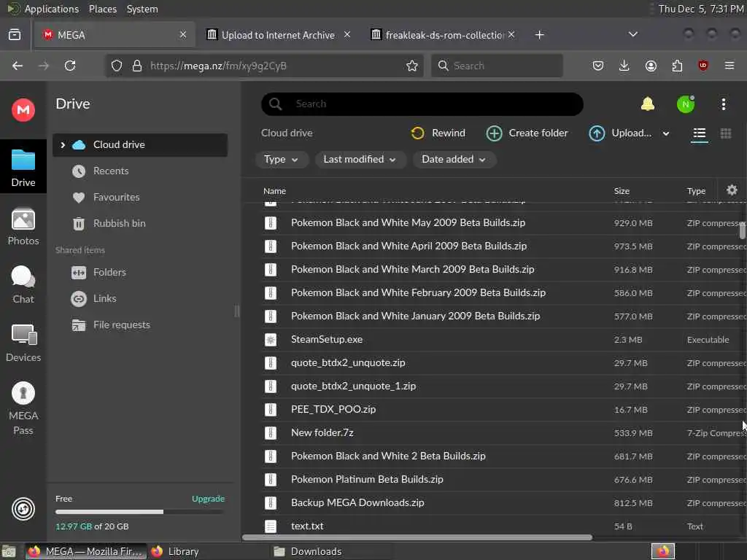Open the Photos section in sidebar

(23, 227)
